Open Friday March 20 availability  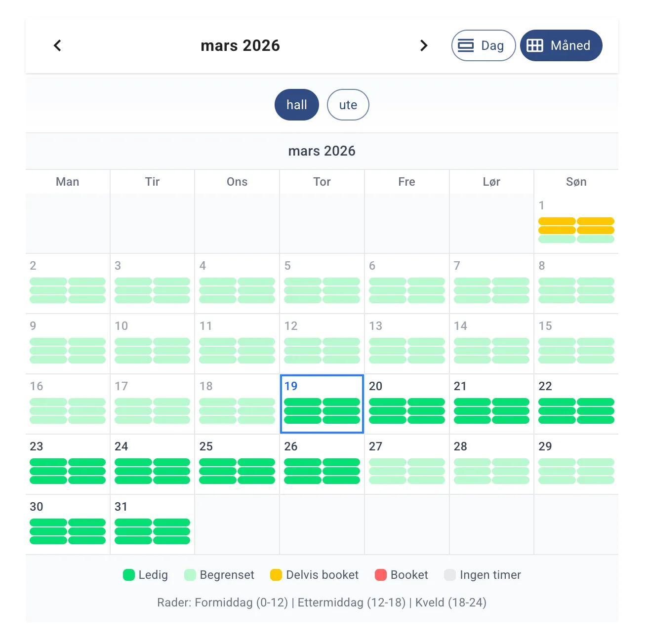tap(406, 404)
